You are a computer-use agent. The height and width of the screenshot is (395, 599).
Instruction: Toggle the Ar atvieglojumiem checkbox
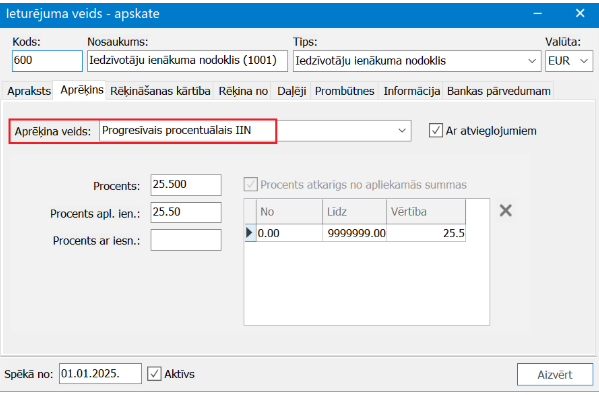click(x=435, y=130)
